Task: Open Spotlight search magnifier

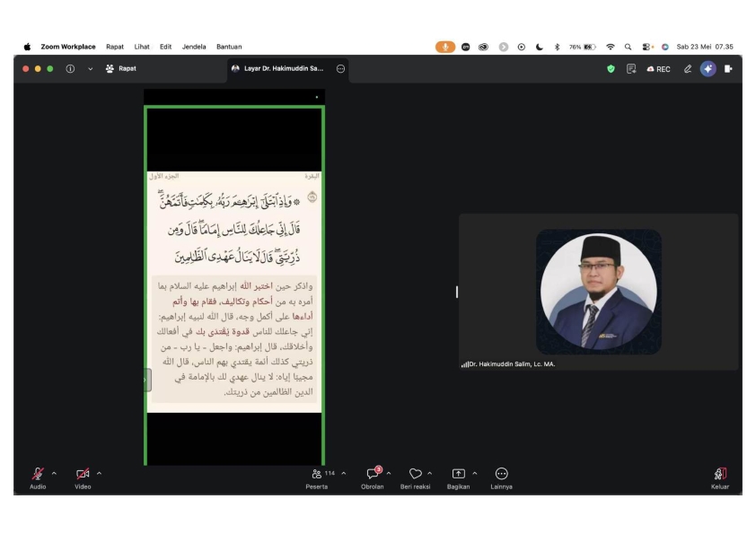Action: [628, 47]
